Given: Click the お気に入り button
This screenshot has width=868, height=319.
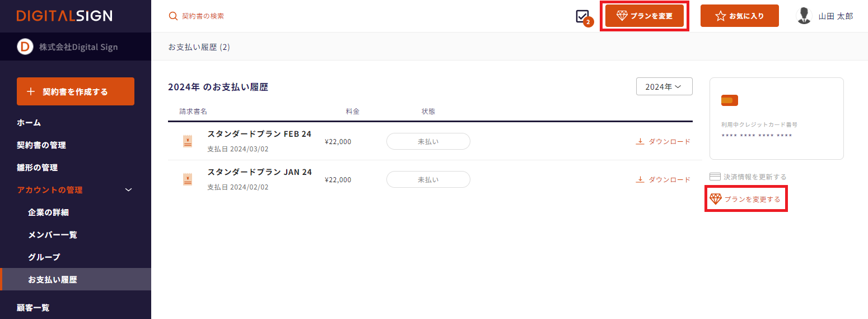Looking at the screenshot, I should click(x=739, y=16).
